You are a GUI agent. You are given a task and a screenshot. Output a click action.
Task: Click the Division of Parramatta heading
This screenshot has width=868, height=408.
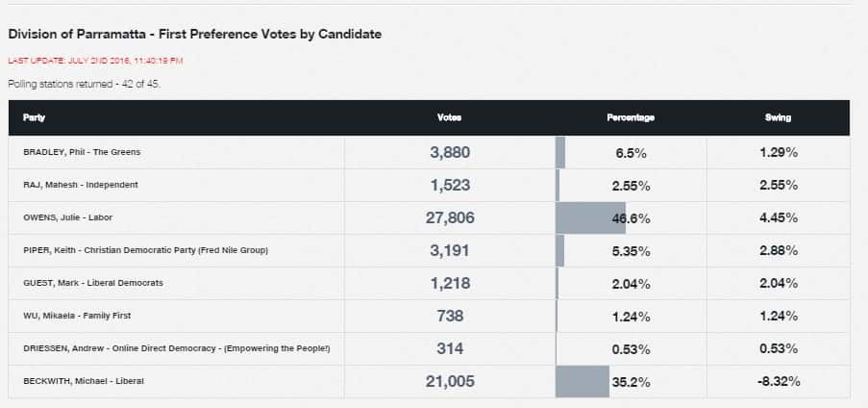point(194,34)
